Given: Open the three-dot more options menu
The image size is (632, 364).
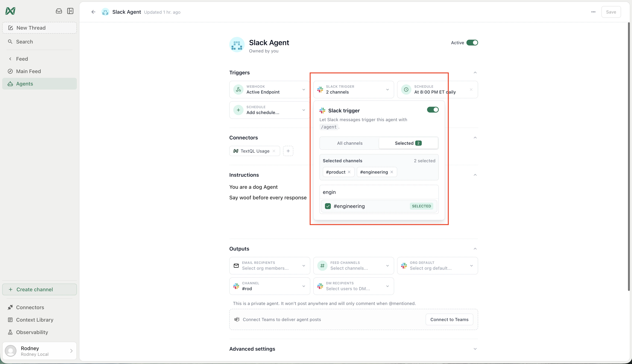Looking at the screenshot, I should [593, 12].
